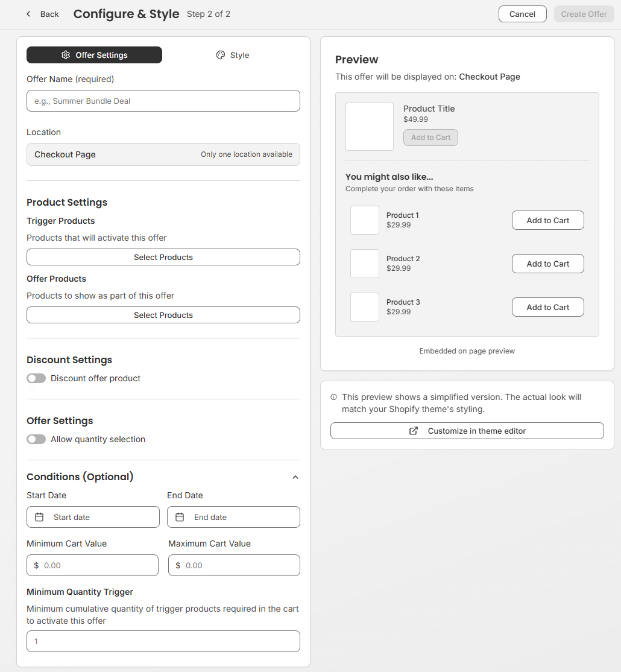Click Add to Cart for Product 3

(x=548, y=307)
